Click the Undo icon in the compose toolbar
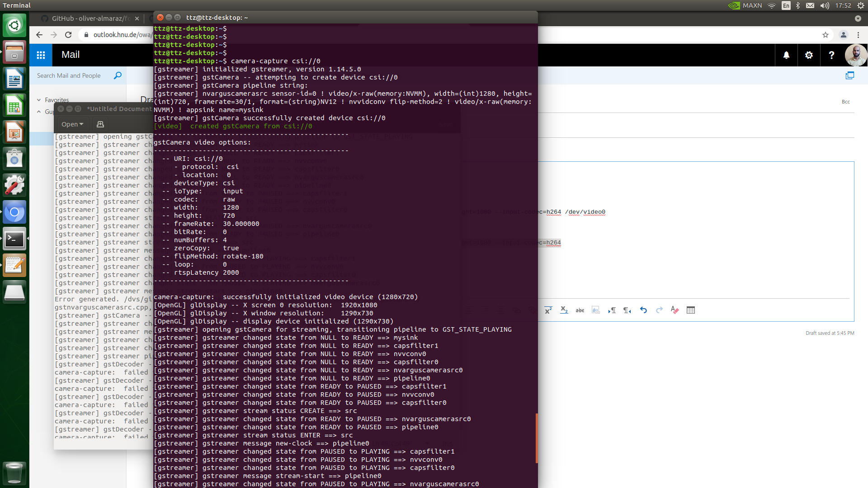The image size is (868, 488). [644, 310]
